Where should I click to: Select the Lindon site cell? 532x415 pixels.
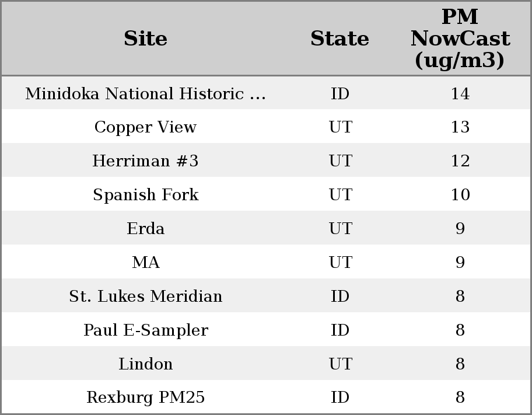tap(145, 364)
